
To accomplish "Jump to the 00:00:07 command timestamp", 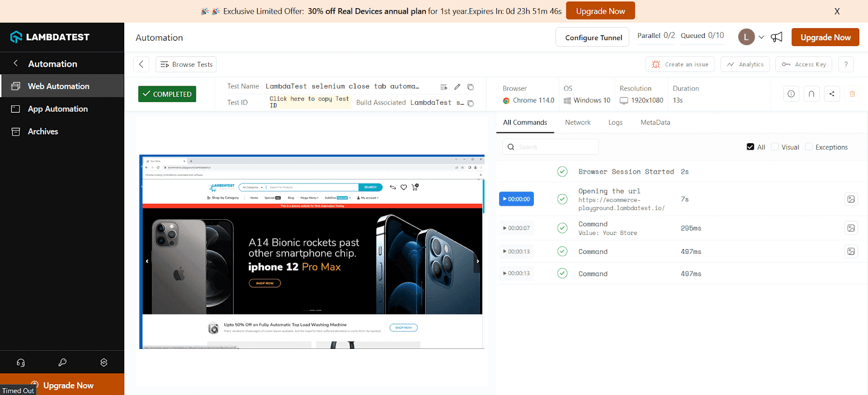I will click(x=516, y=228).
